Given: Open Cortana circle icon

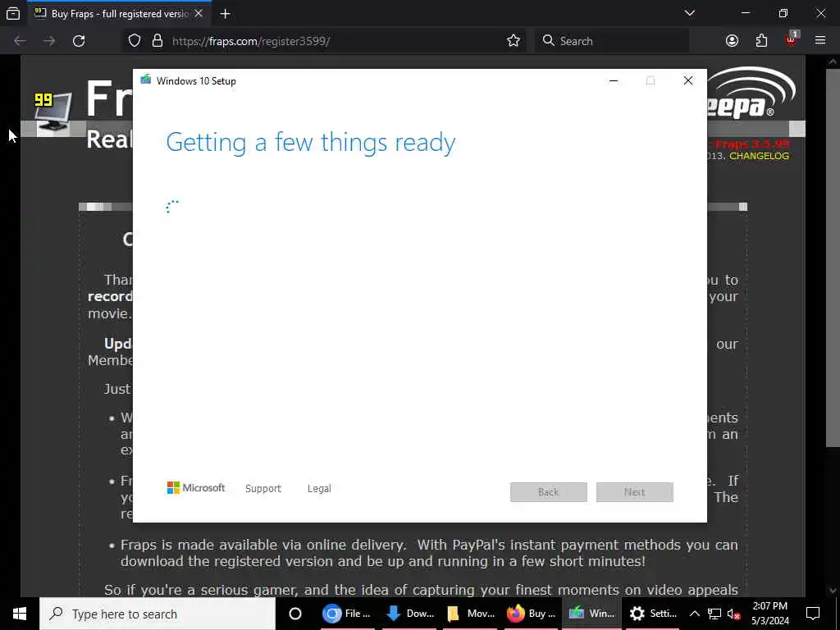Looking at the screenshot, I should 294,614.
